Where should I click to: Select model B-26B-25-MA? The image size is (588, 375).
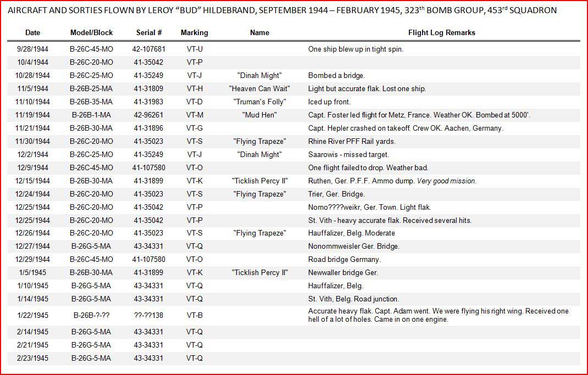[91, 88]
